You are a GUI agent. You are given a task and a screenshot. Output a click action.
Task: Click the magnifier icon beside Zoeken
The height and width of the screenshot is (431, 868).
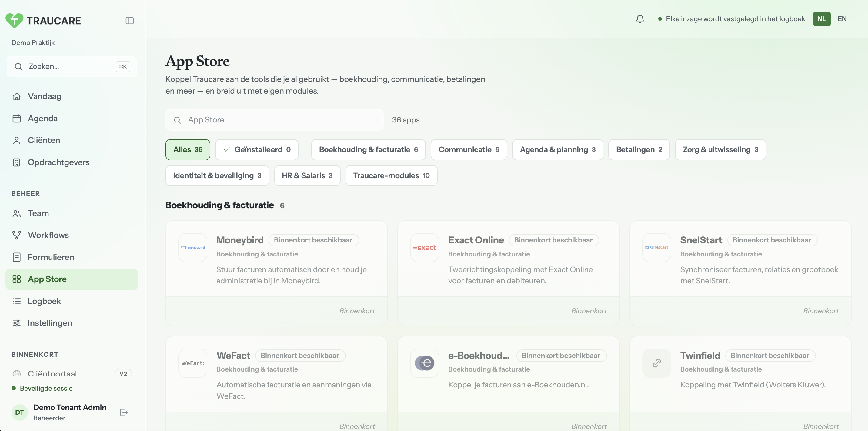(x=18, y=67)
